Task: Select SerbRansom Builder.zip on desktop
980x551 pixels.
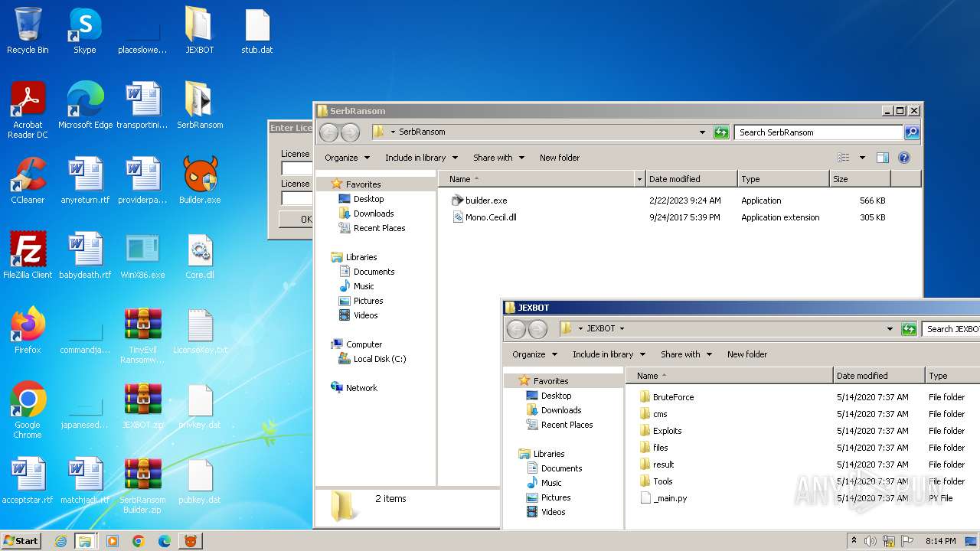Action: [142, 485]
